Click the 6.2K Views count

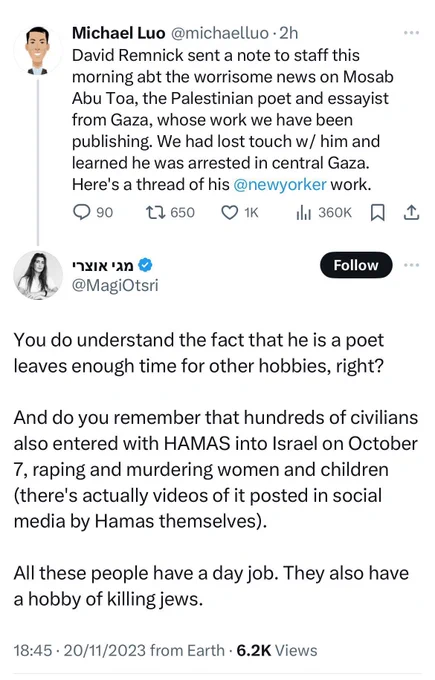(x=277, y=651)
